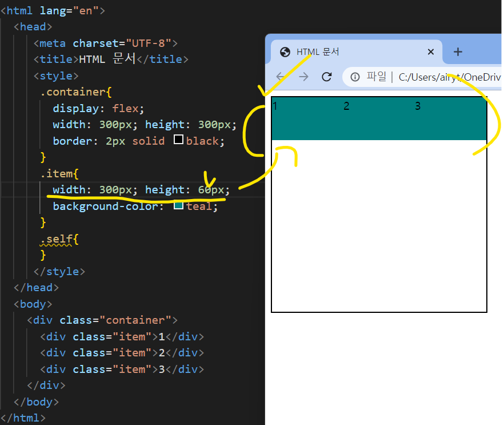Reload the HTML 문서 page

(327, 77)
